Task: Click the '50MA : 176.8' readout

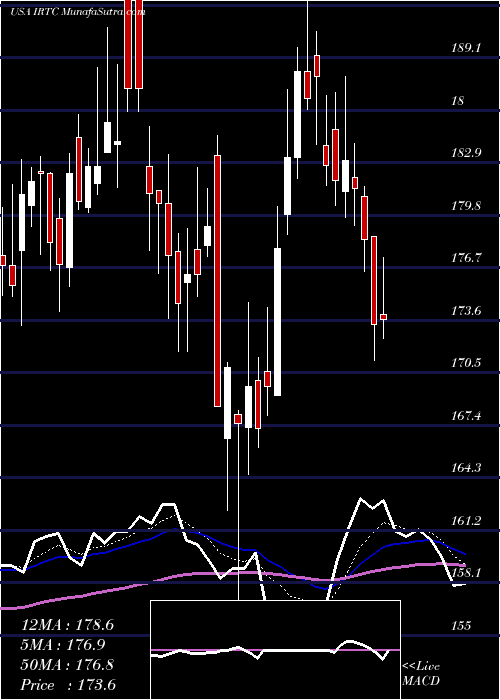Action: tap(67, 665)
